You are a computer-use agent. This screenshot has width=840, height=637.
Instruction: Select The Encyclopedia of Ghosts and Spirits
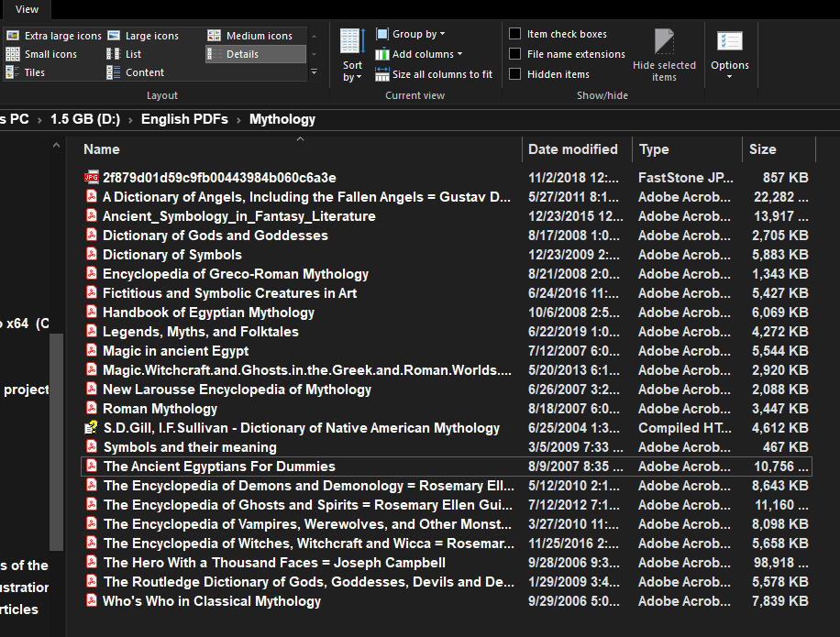[447, 505]
